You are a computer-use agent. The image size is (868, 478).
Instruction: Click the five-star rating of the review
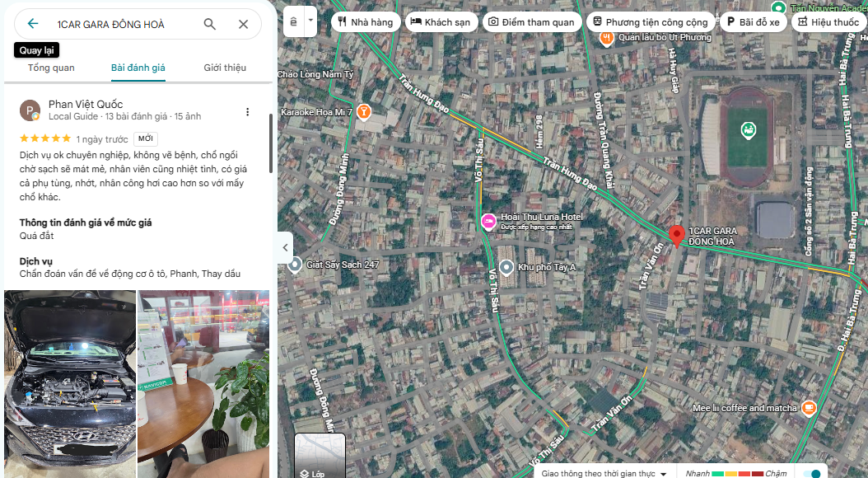click(44, 138)
